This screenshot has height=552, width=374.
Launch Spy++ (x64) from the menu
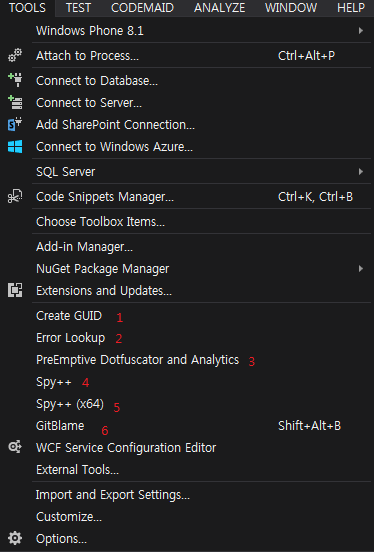click(x=70, y=404)
